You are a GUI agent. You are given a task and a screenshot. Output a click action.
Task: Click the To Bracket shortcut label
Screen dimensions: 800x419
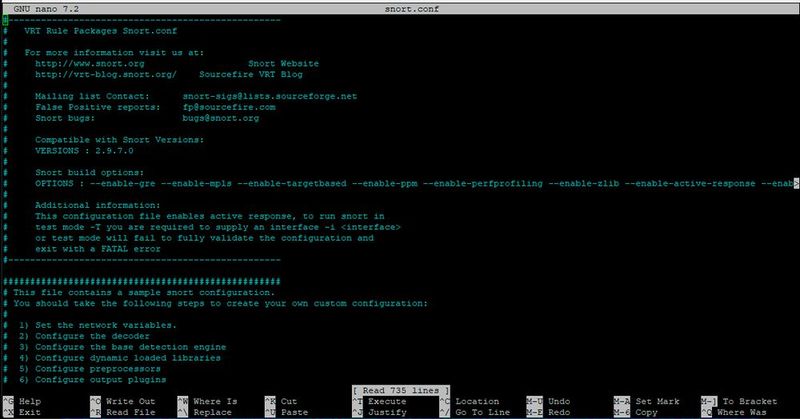[x=749, y=401]
